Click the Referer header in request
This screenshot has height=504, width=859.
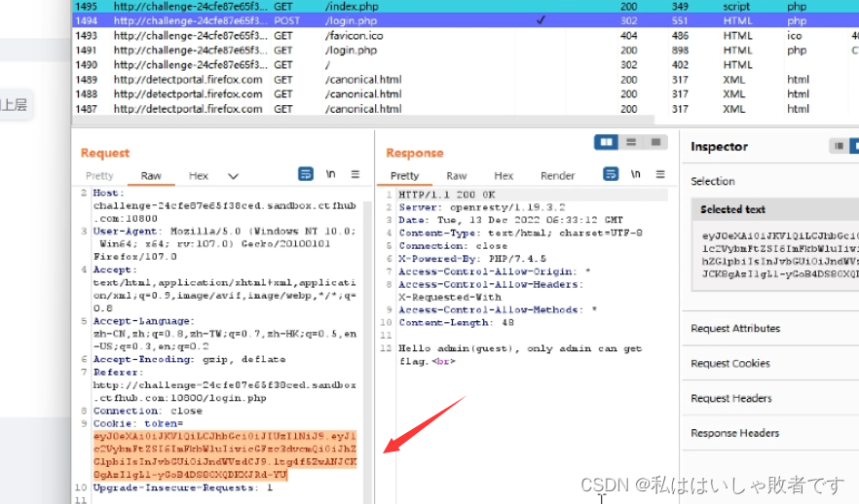225,385
